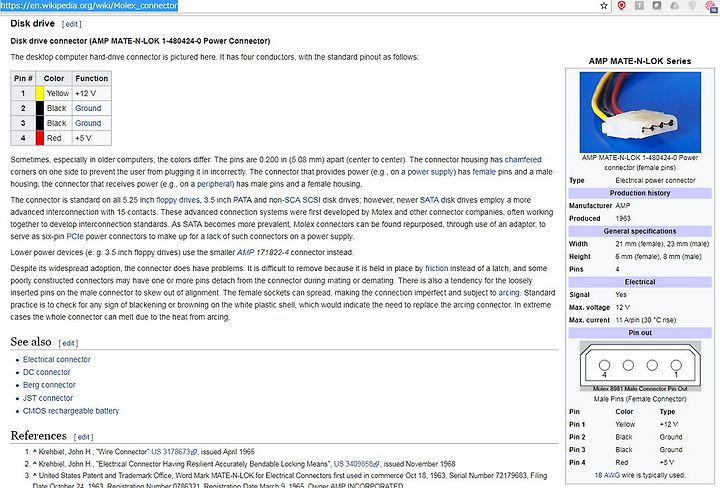Viewport: 720px width, 488px height.
Task: Open the pale V-shaped extension icon
Action: [x=692, y=6]
